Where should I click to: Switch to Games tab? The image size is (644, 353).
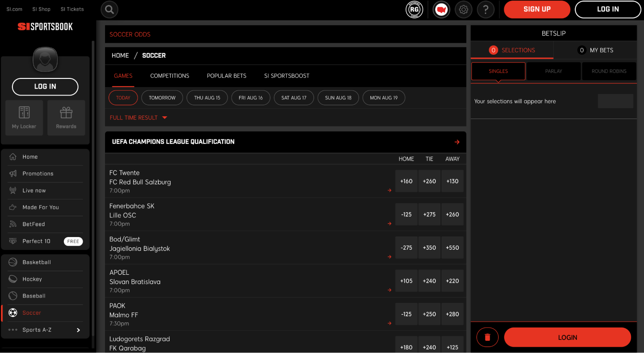[123, 76]
